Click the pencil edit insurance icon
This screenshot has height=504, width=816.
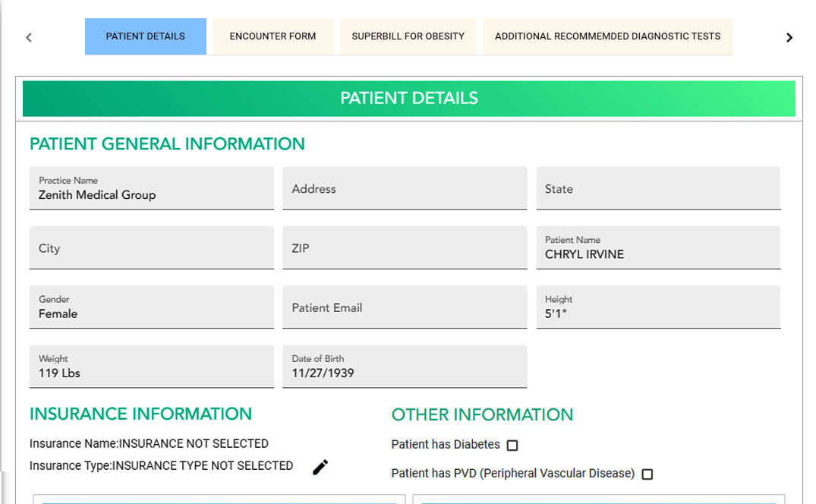click(x=320, y=468)
